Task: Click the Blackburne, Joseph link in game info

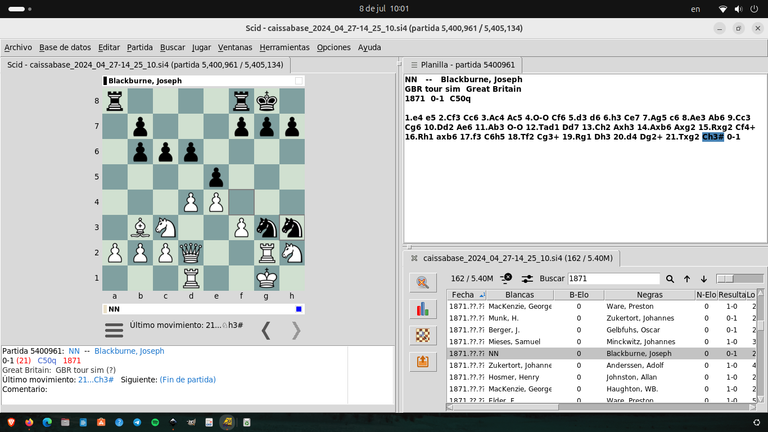Action: click(x=129, y=351)
